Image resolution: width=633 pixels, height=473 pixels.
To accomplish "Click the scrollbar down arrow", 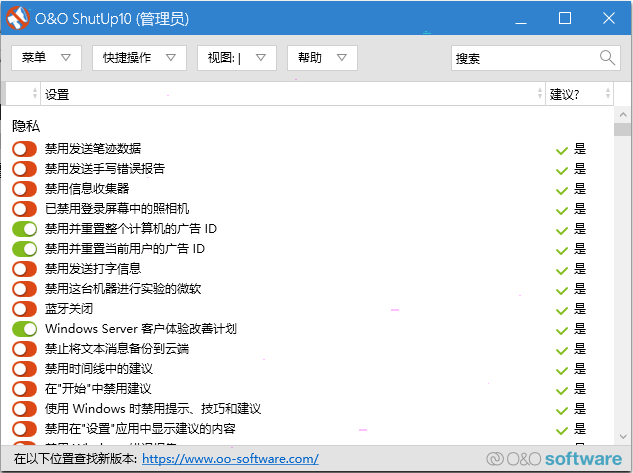I will click(623, 437).
